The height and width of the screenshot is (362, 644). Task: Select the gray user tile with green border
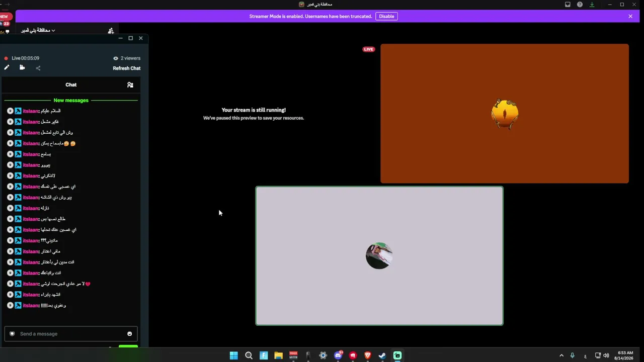pos(379,256)
